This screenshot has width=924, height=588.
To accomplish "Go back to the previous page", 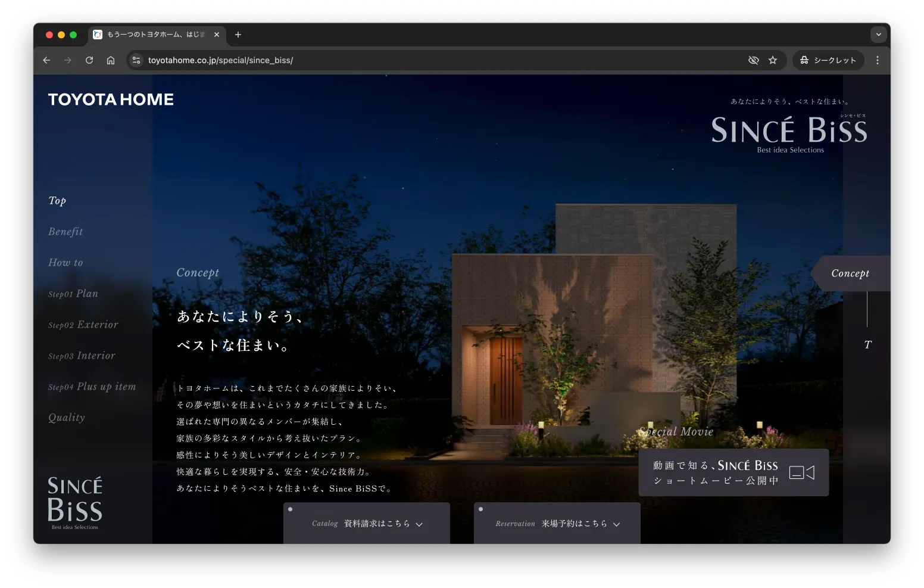I will (x=46, y=60).
